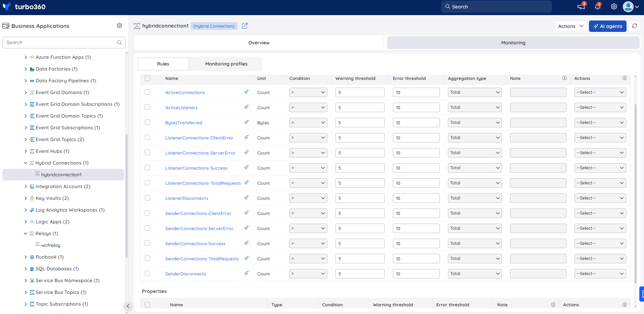This screenshot has width=644, height=314.
Task: Click AI sparkle icon for ActiveConnections
Action: pos(246,92)
